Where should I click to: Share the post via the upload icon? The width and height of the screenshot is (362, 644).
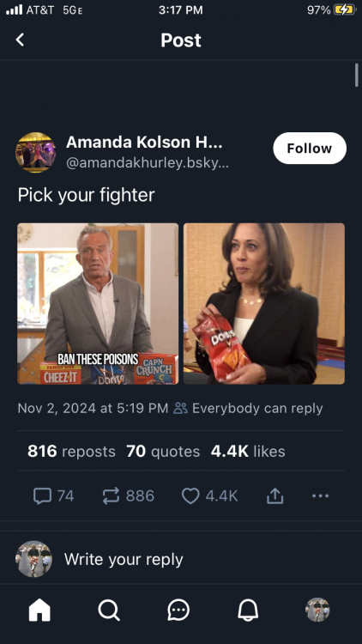(275, 495)
